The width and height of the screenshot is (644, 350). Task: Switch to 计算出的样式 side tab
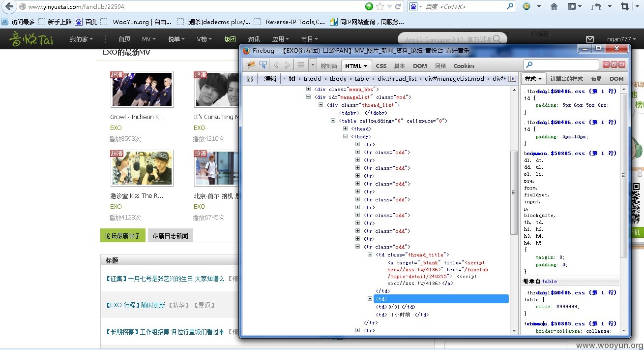point(566,79)
